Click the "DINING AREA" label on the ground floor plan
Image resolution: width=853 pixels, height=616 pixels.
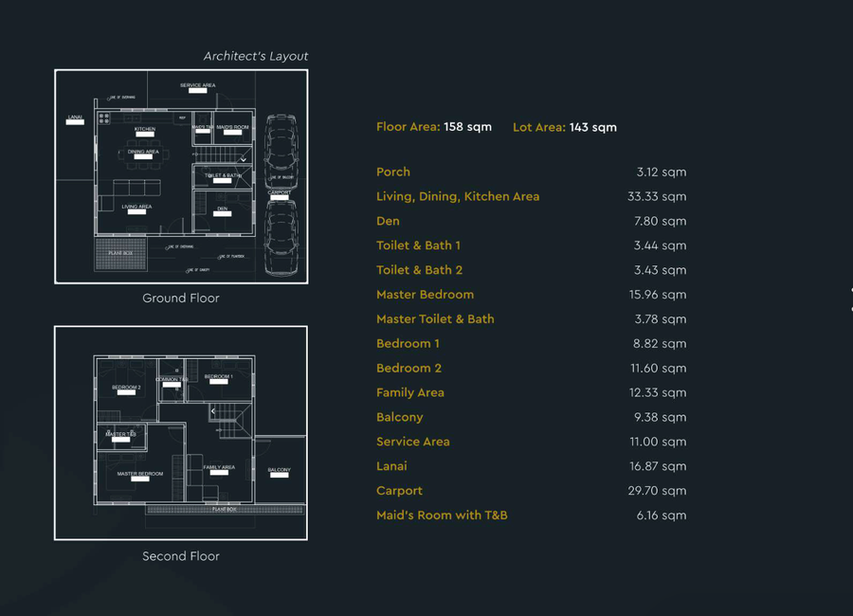(x=143, y=152)
